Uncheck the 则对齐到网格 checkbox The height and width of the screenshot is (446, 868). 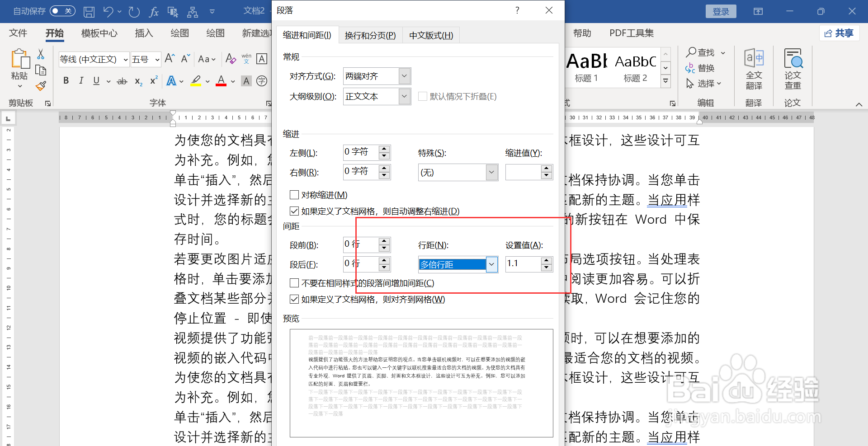pos(294,299)
